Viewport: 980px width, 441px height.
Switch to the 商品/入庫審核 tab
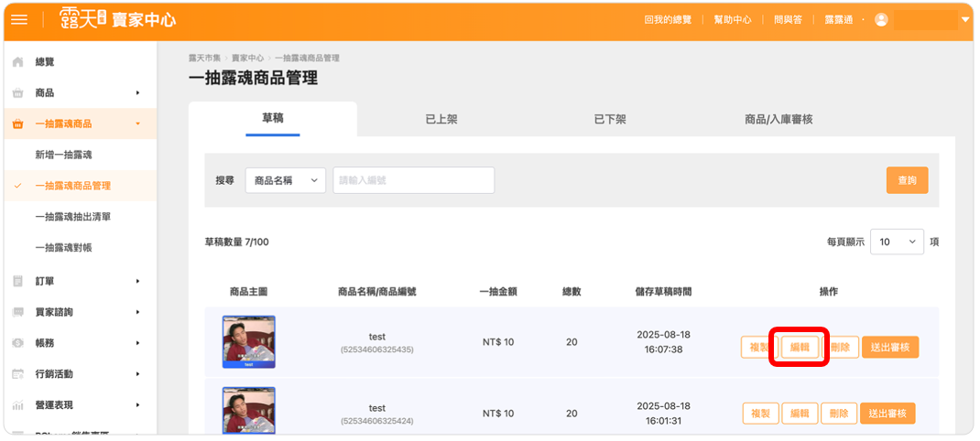[x=778, y=119]
